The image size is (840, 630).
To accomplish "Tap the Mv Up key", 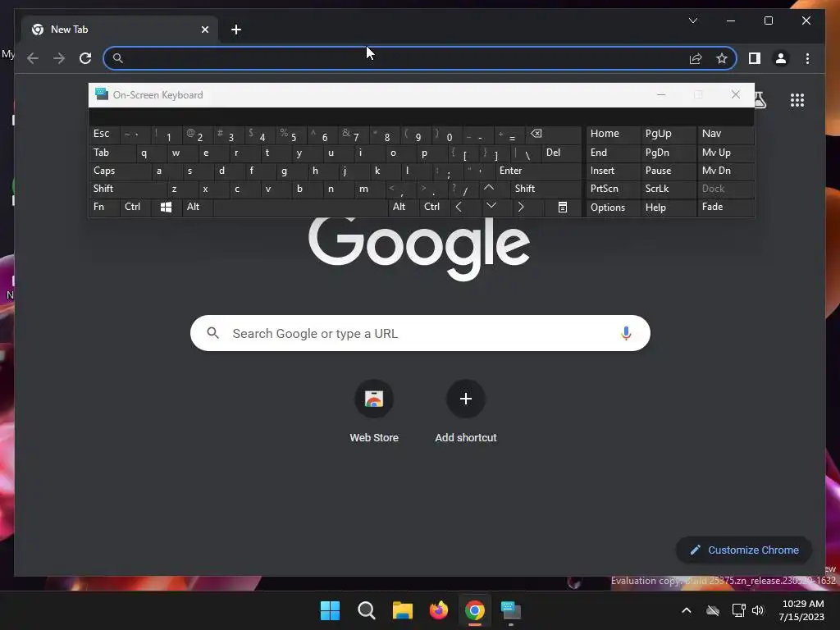I will tap(725, 153).
